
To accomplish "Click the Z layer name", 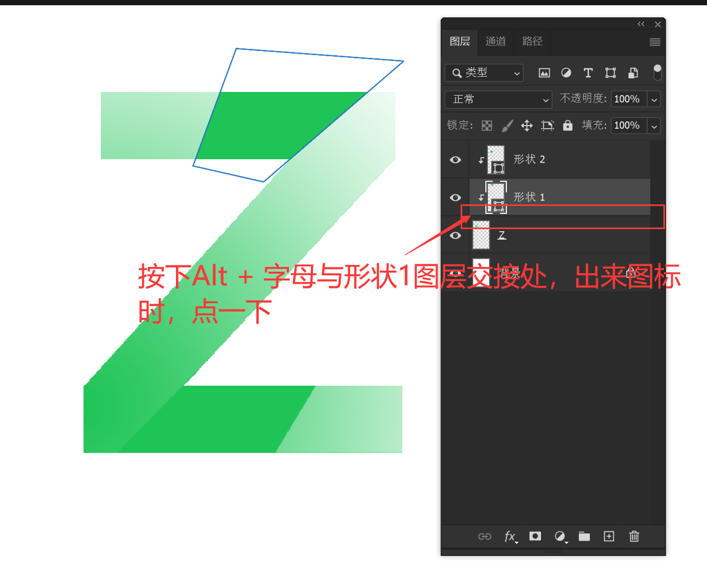I will (x=502, y=235).
